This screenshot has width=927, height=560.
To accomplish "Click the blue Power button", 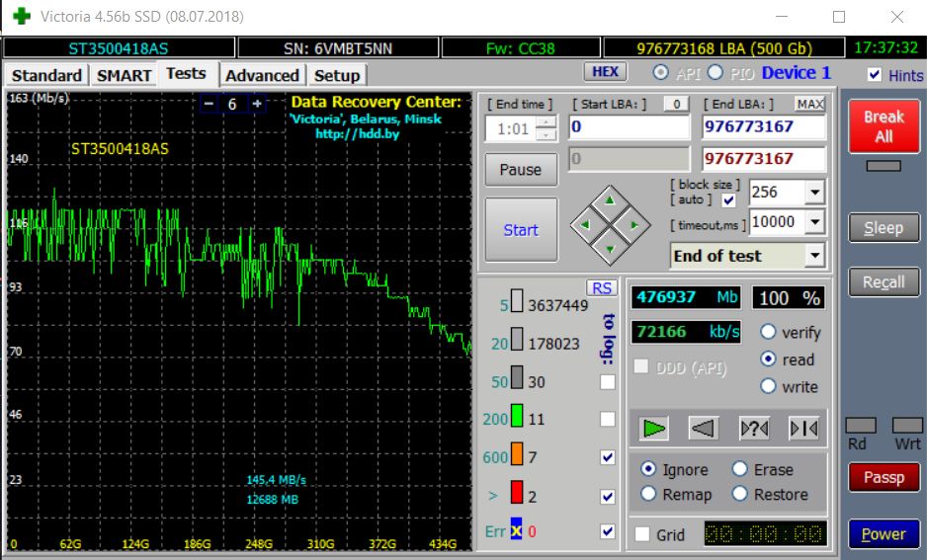I will coord(884,534).
